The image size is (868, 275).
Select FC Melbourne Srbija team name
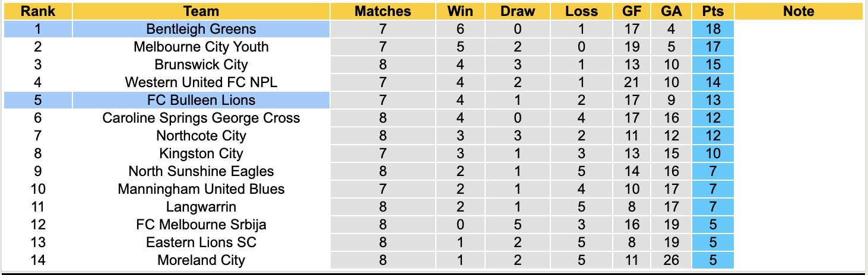point(201,225)
